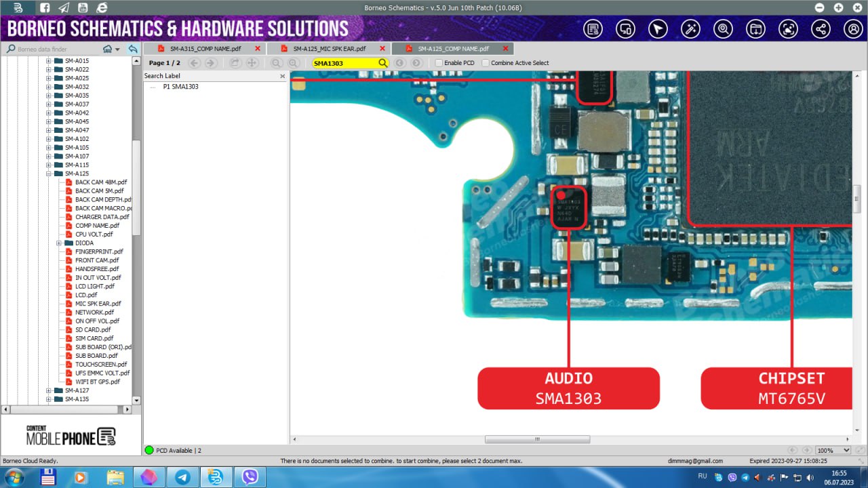
Task: Click the magnifier inside the SMA1303 search box
Action: 383,63
